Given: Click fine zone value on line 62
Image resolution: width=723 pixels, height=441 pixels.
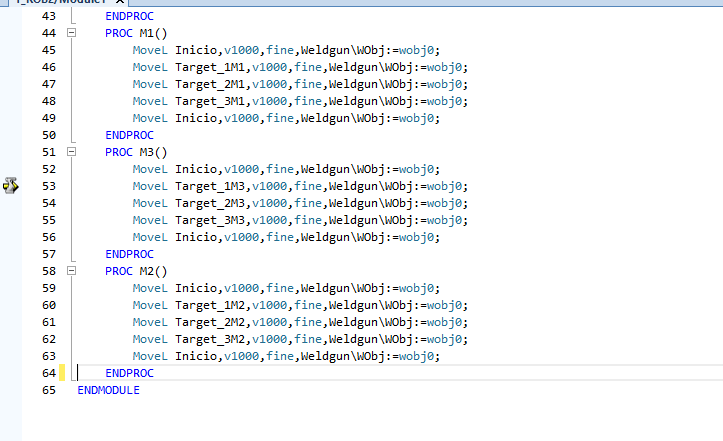Looking at the screenshot, I should pyautogui.click(x=308, y=339).
